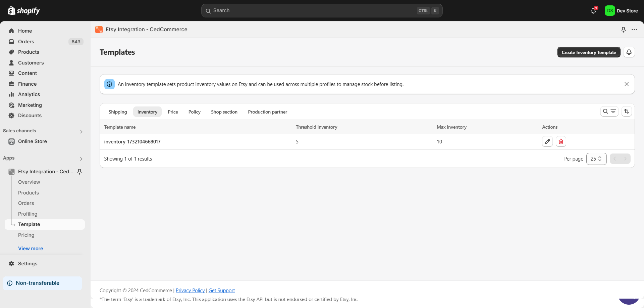Image resolution: width=644 pixels, height=308 pixels.
Task: Edit template inventory_1732104668017
Action: click(x=547, y=142)
